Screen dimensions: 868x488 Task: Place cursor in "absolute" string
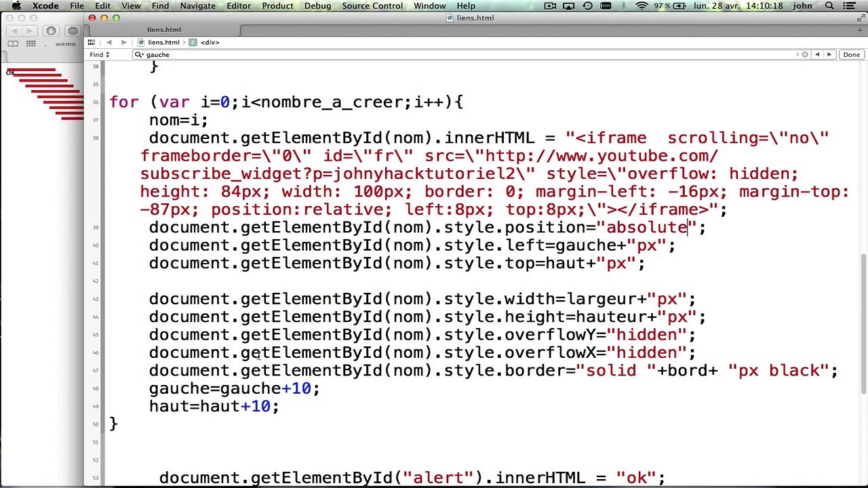[x=646, y=228]
